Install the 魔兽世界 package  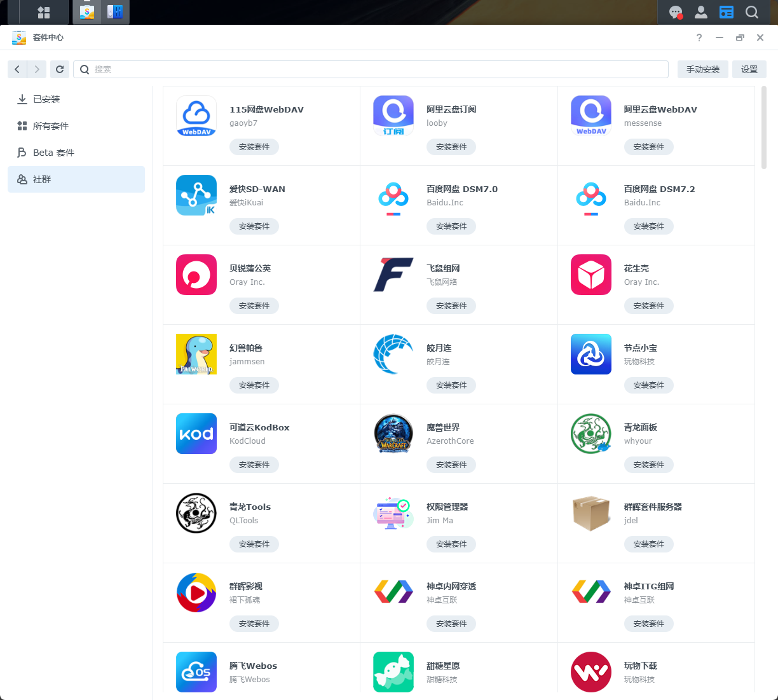(451, 465)
